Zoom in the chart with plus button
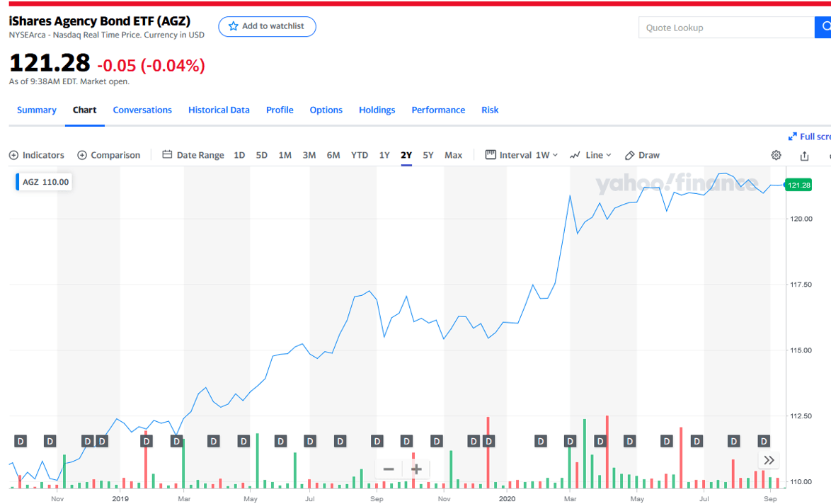The width and height of the screenshot is (831, 504). (416, 469)
